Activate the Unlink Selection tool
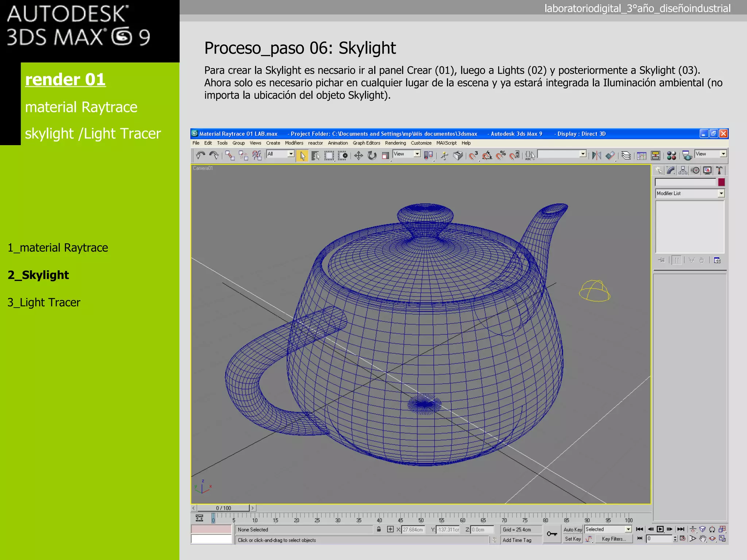747x560 pixels. click(243, 156)
